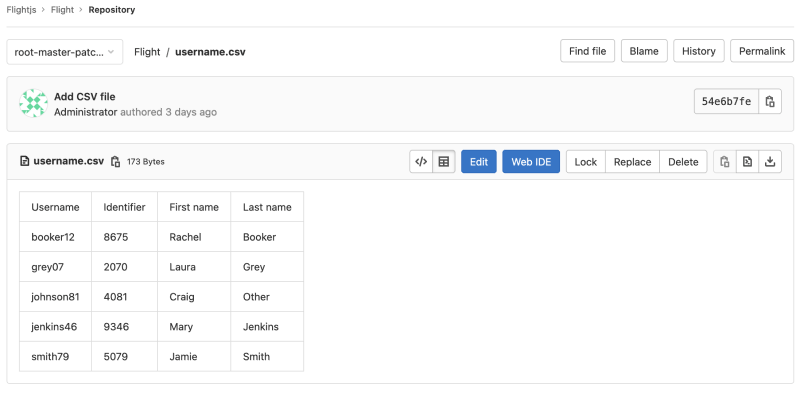Viewport: 800px width, 393px height.
Task: Select cell Grey in Last name
Action: 267,267
